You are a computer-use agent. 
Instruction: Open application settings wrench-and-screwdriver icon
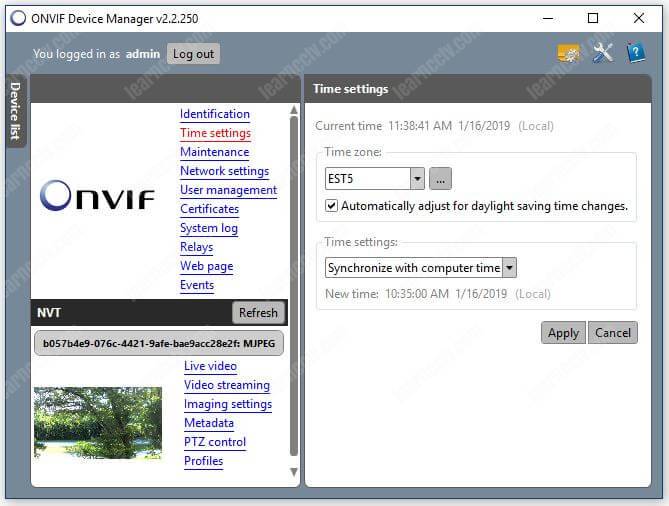pos(602,53)
